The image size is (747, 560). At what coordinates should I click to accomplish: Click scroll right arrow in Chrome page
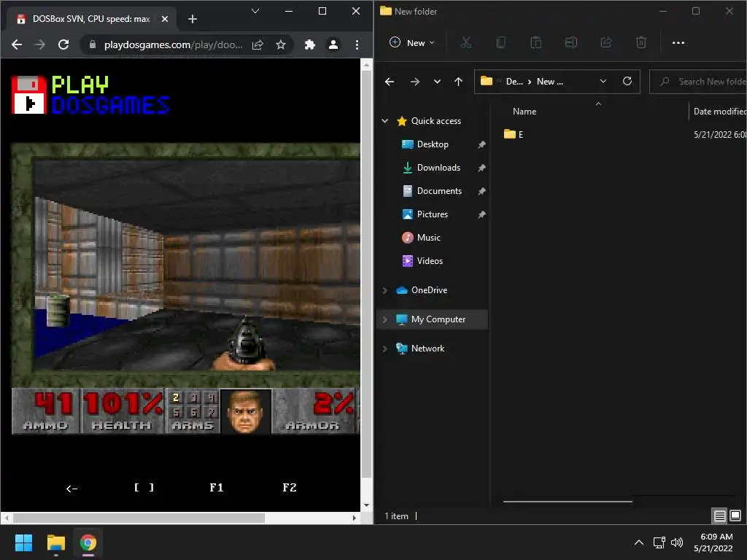(354, 518)
